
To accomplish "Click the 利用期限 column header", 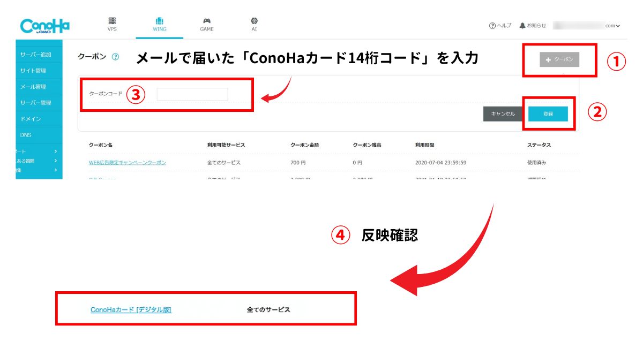I will tap(426, 145).
